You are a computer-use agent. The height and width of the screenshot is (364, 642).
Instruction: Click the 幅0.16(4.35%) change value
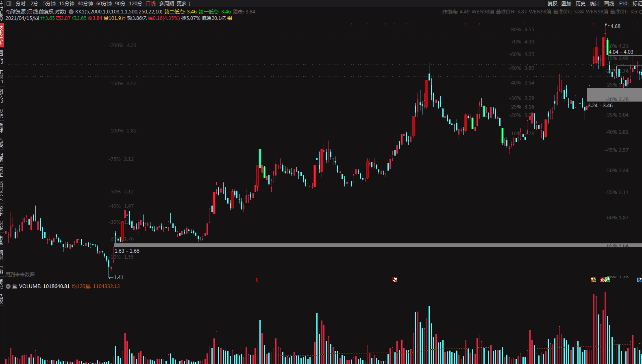point(164,18)
